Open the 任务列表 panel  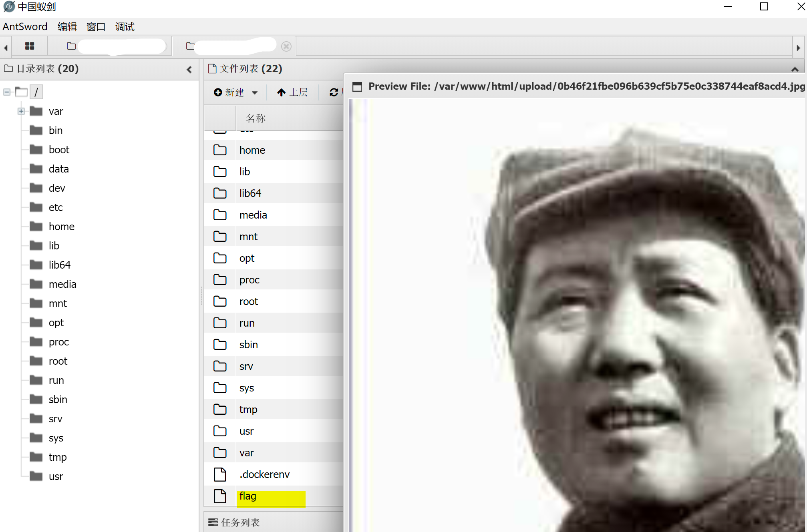point(234,522)
